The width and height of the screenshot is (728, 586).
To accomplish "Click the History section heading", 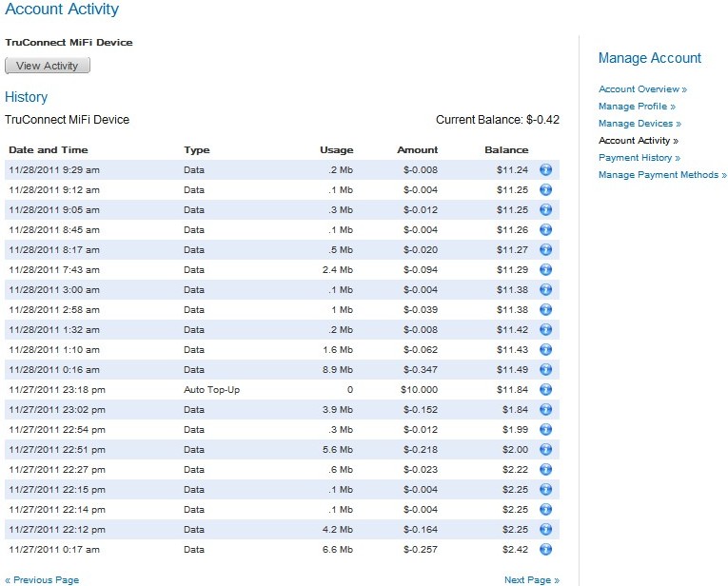I will (x=27, y=97).
